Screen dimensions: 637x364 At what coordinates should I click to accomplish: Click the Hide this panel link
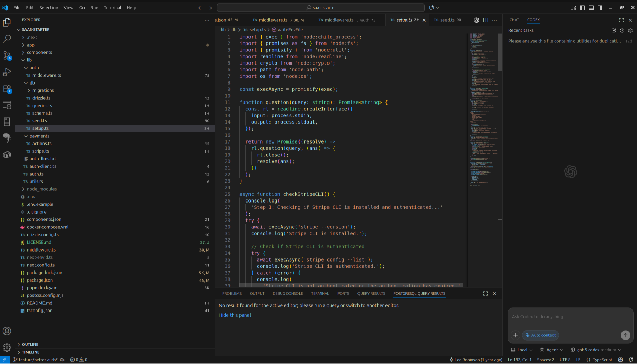pos(235,315)
